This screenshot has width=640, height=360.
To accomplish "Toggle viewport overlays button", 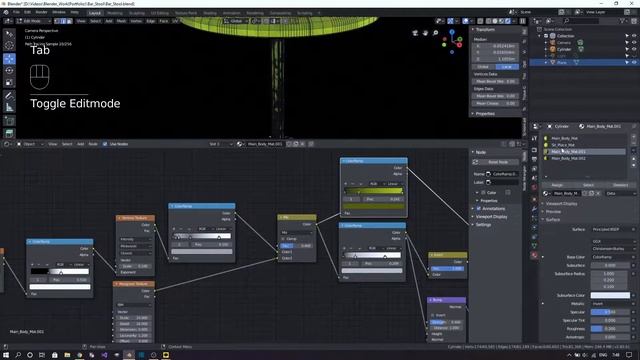I will (x=465, y=21).
